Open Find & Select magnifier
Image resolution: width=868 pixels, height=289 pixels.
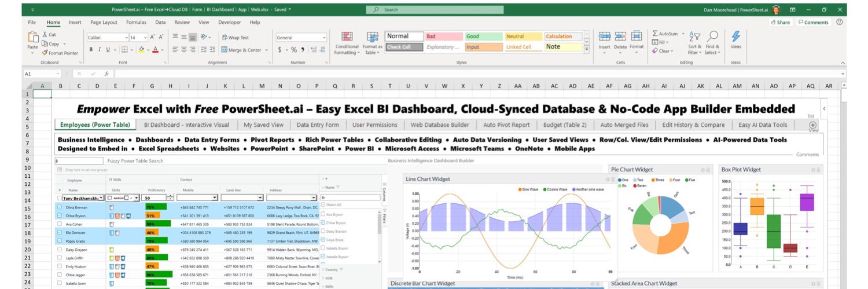pyautogui.click(x=713, y=36)
